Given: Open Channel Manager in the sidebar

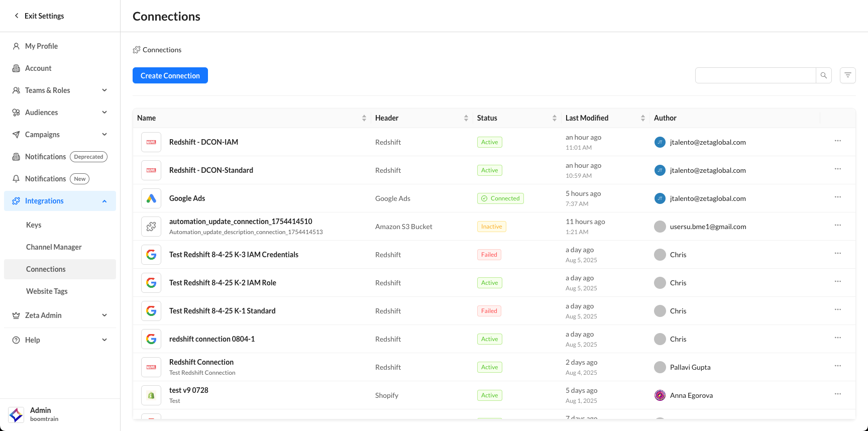Looking at the screenshot, I should point(54,247).
